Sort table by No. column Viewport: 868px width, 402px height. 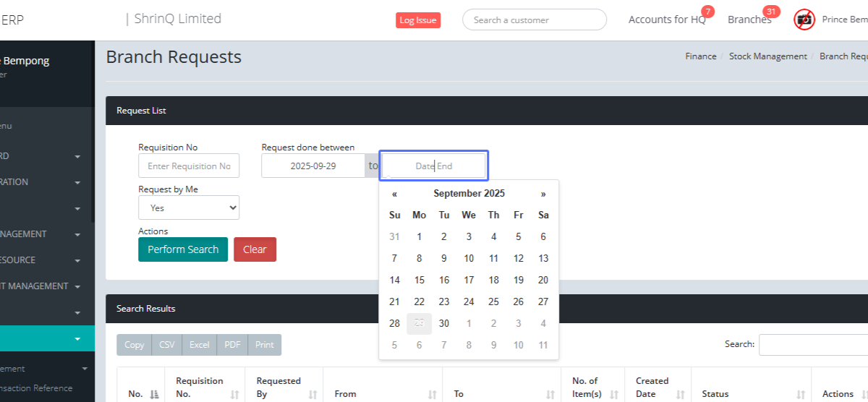(x=154, y=394)
